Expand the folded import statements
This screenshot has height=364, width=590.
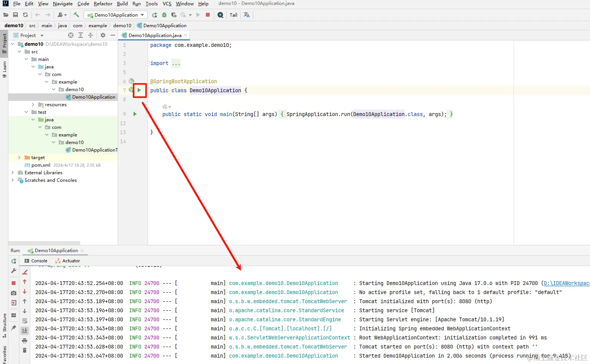(x=148, y=63)
